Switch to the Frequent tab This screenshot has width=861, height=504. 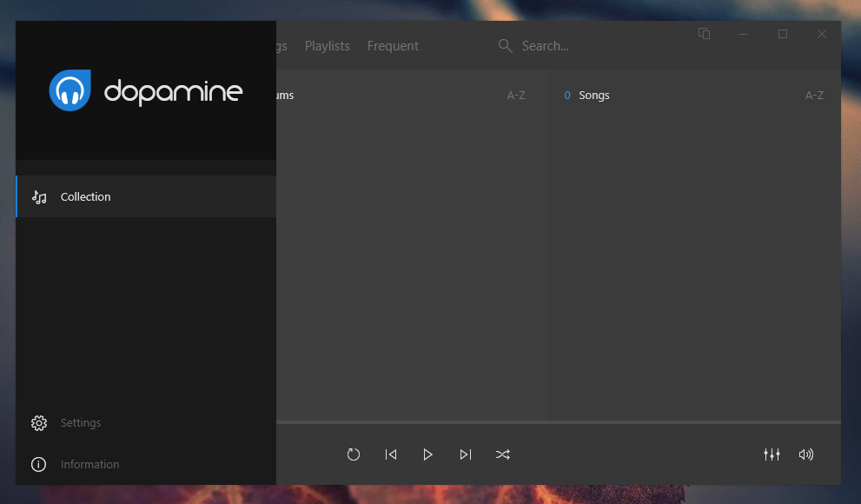coord(393,45)
